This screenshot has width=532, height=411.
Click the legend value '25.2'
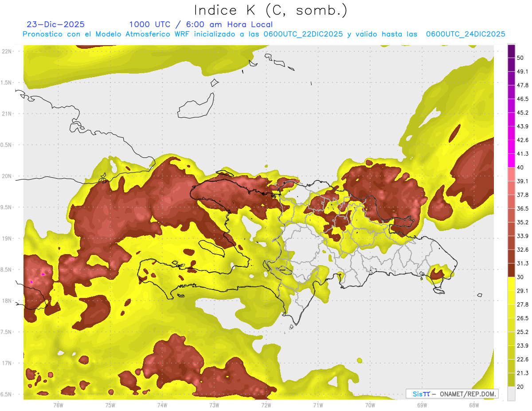click(x=522, y=332)
